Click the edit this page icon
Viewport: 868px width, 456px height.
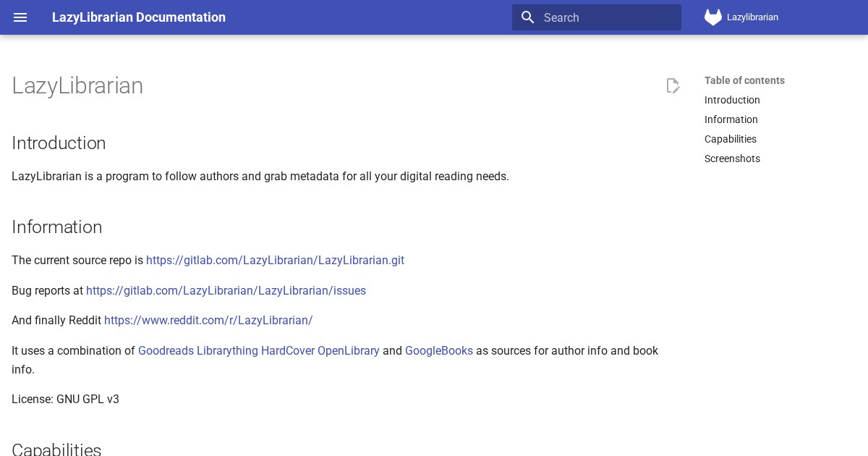pos(673,86)
